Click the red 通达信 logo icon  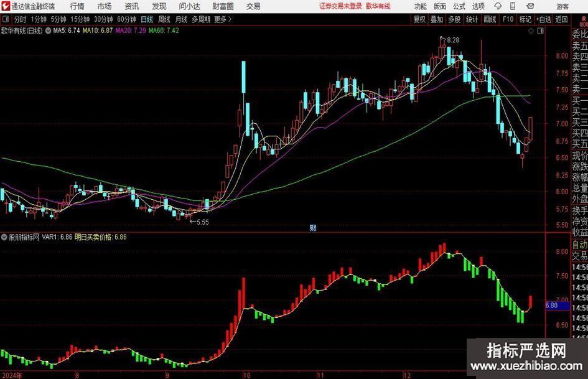(6, 6)
